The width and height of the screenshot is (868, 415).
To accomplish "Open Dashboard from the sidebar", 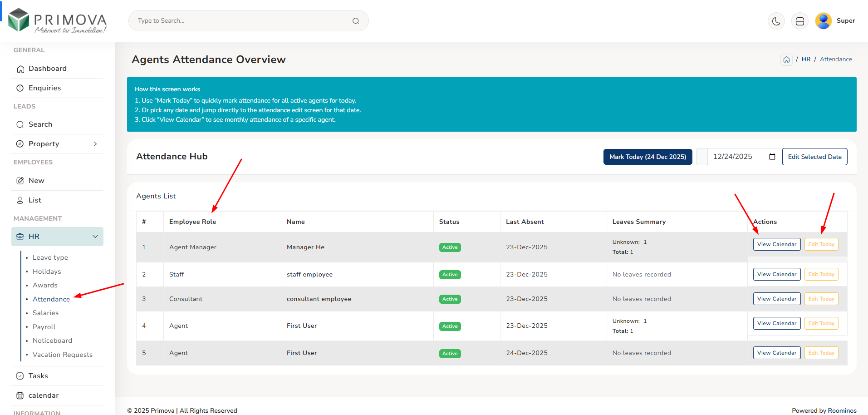I will click(48, 69).
